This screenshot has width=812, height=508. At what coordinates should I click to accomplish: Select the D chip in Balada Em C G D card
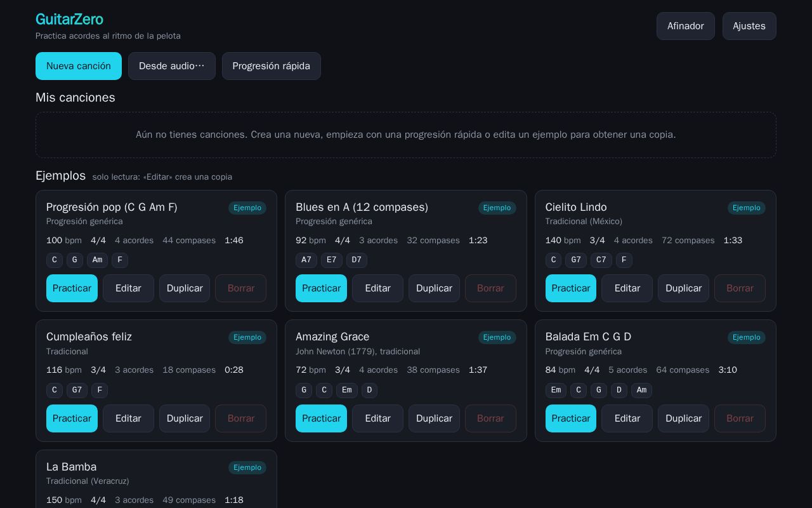(x=619, y=391)
